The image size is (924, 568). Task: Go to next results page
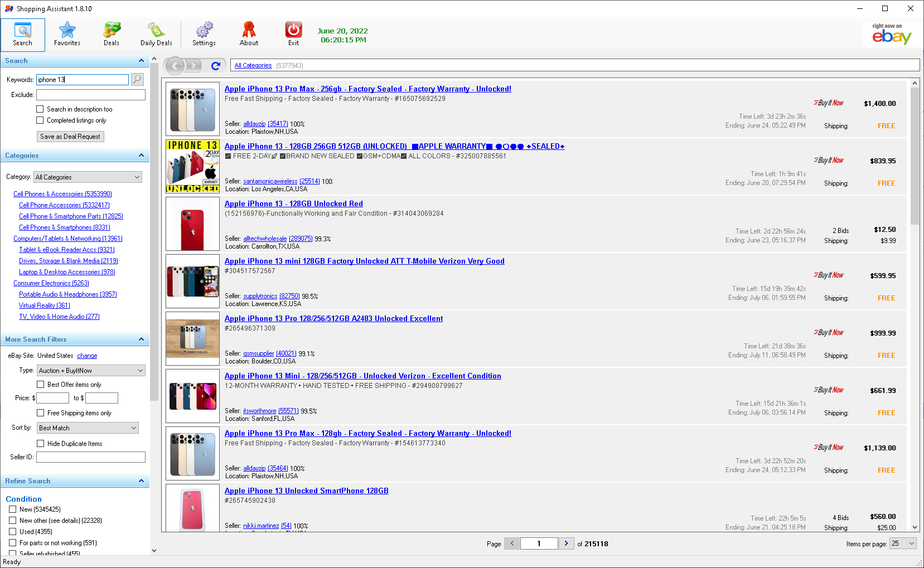[x=566, y=543]
